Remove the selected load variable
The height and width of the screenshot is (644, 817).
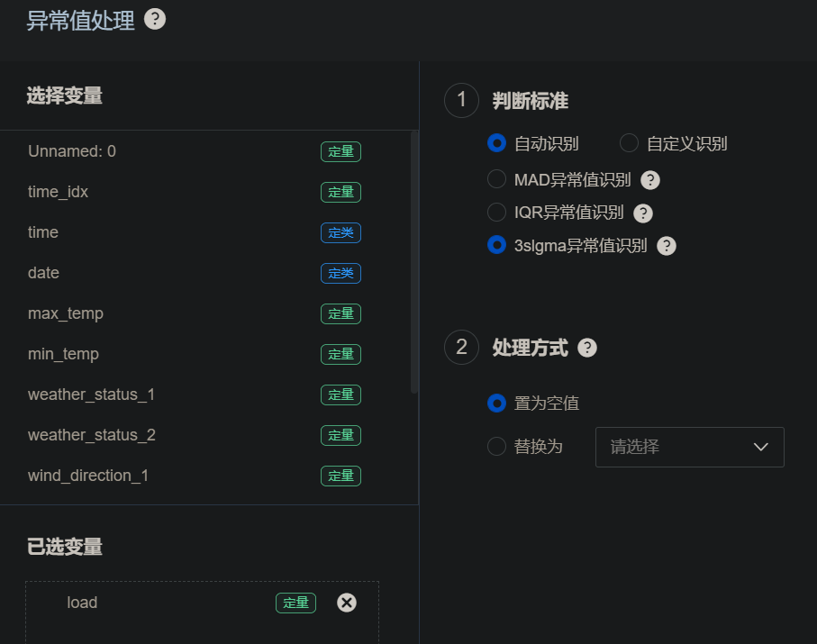[x=347, y=603]
